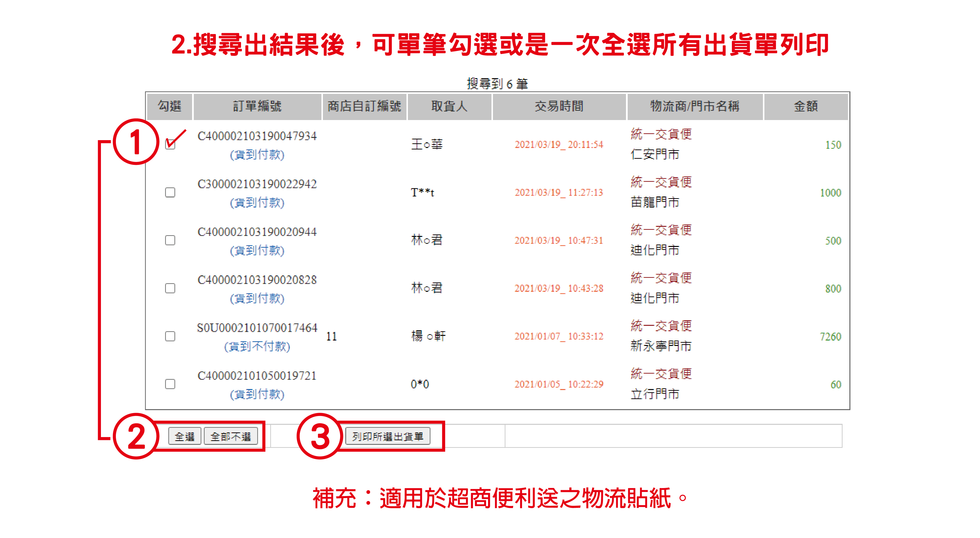This screenshot has height=538, width=980.
Task: Click the (貨到不付款) payment label
Action: coord(257,346)
